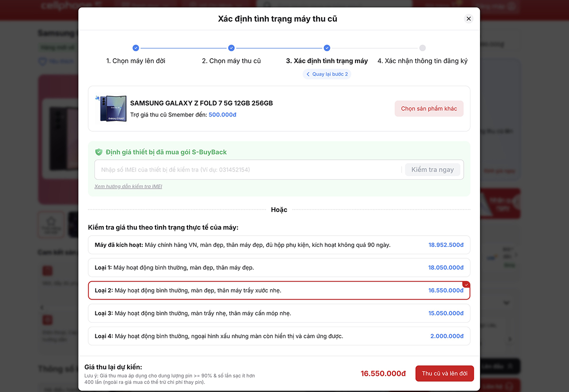This screenshot has height=392, width=569.
Task: Choose 'Loại 3' condition option
Action: (279, 313)
